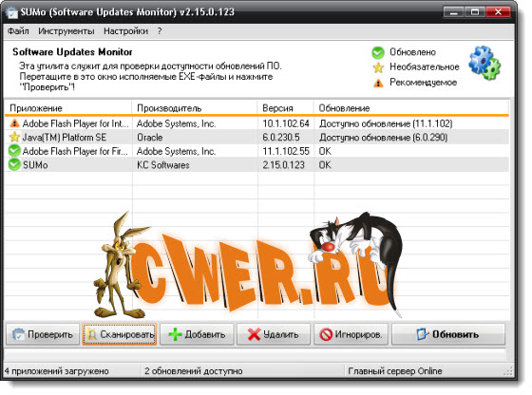Click the Обновить button
532x395 pixels.
(448, 334)
